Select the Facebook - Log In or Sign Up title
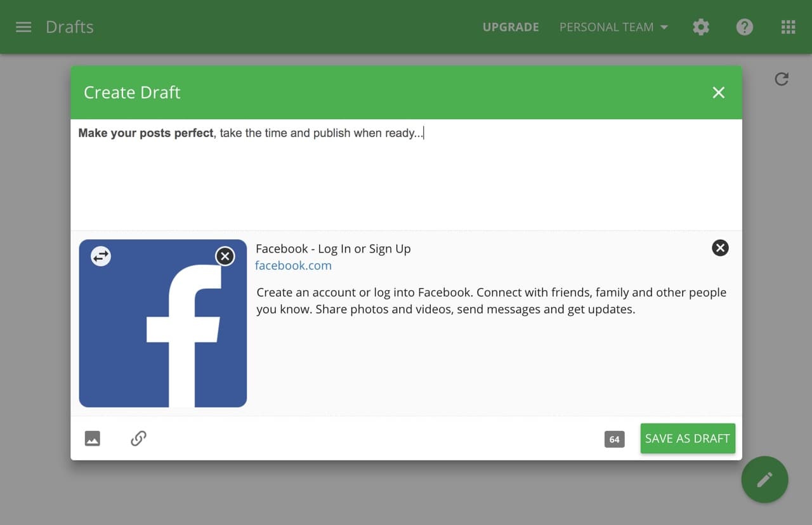Viewport: 812px width, 525px height. [333, 249]
